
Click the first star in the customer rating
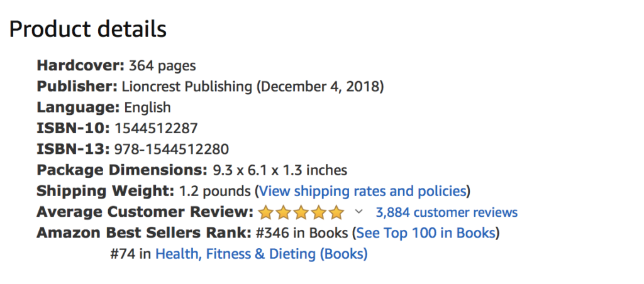266,212
